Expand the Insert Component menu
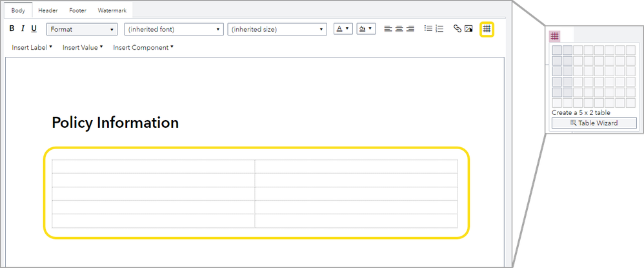Viewport: 644px width, 268px height. click(x=143, y=47)
